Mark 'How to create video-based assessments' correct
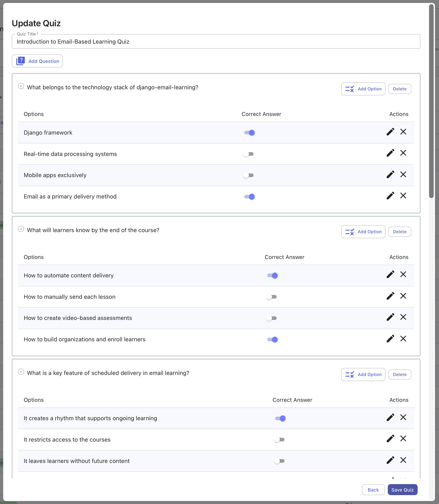439x504 pixels. pos(271,318)
